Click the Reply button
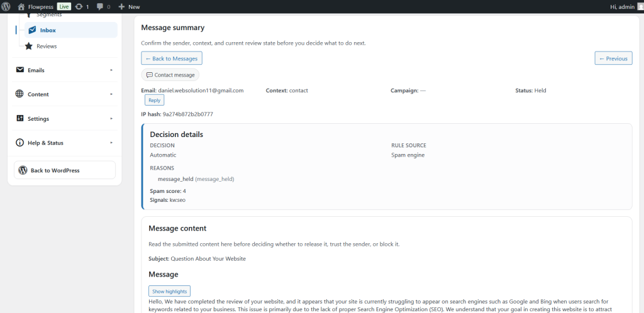644x313 pixels. tap(155, 100)
